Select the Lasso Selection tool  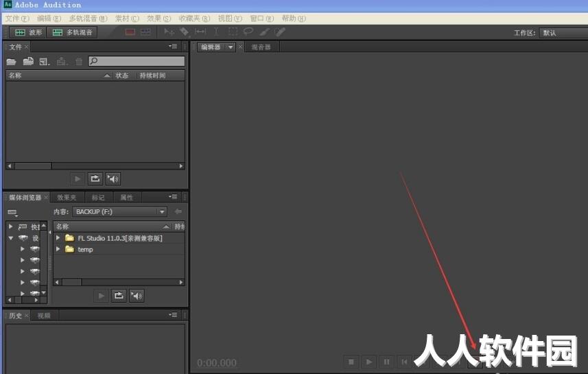[x=248, y=32]
